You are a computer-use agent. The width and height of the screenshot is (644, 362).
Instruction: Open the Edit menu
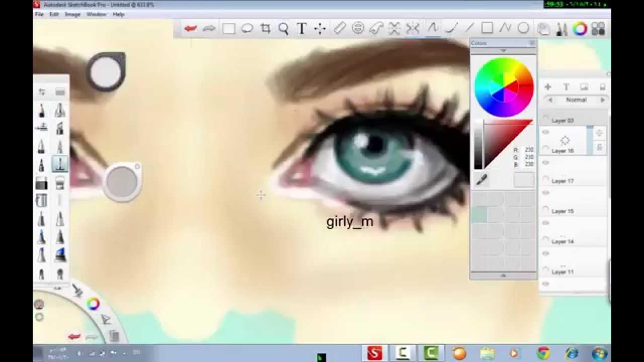pyautogui.click(x=54, y=15)
